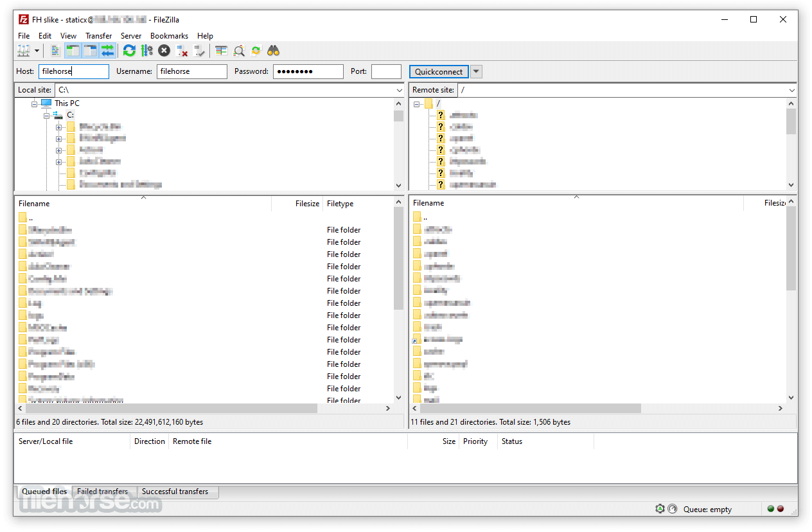Image resolution: width=812 pixels, height=532 pixels.
Task: Click the Remote file queue column header
Action: [x=288, y=441]
